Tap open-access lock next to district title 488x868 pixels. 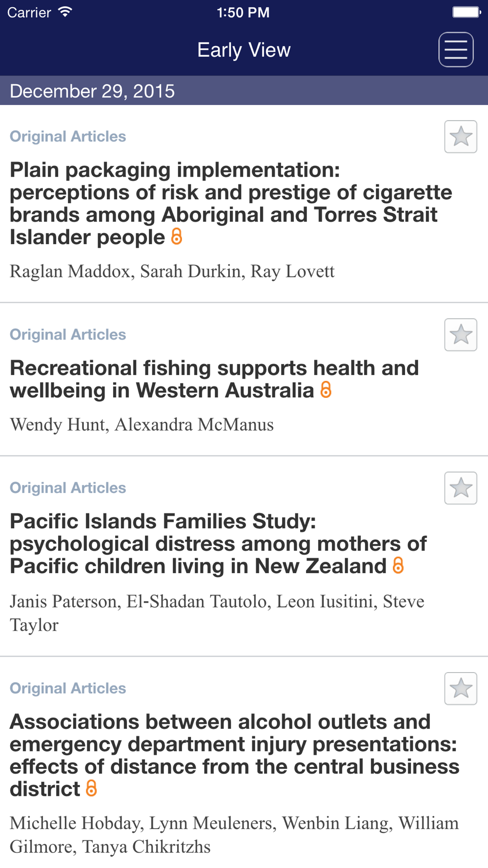pyautogui.click(x=91, y=788)
